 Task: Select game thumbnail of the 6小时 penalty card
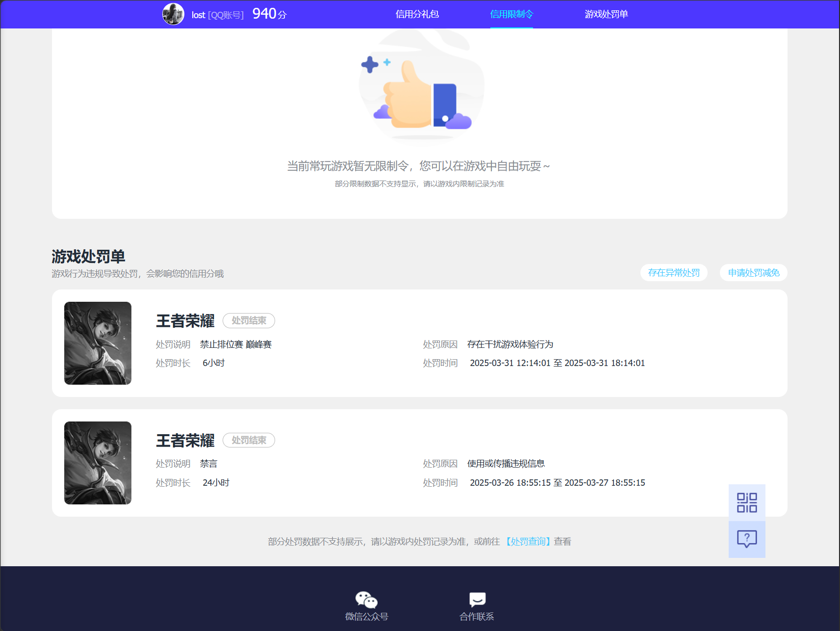98,343
